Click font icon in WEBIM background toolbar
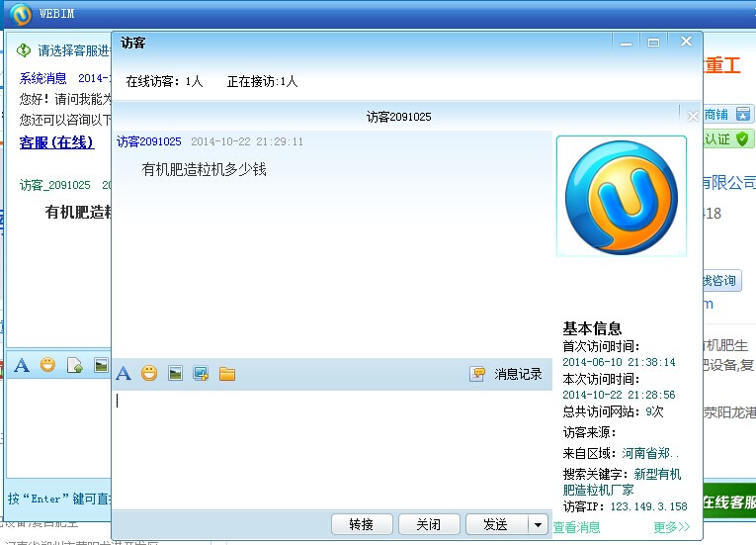The image size is (756, 545). pos(22,365)
